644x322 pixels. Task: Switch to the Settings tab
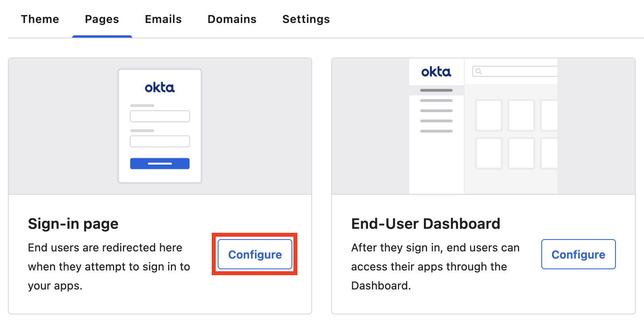tap(306, 19)
